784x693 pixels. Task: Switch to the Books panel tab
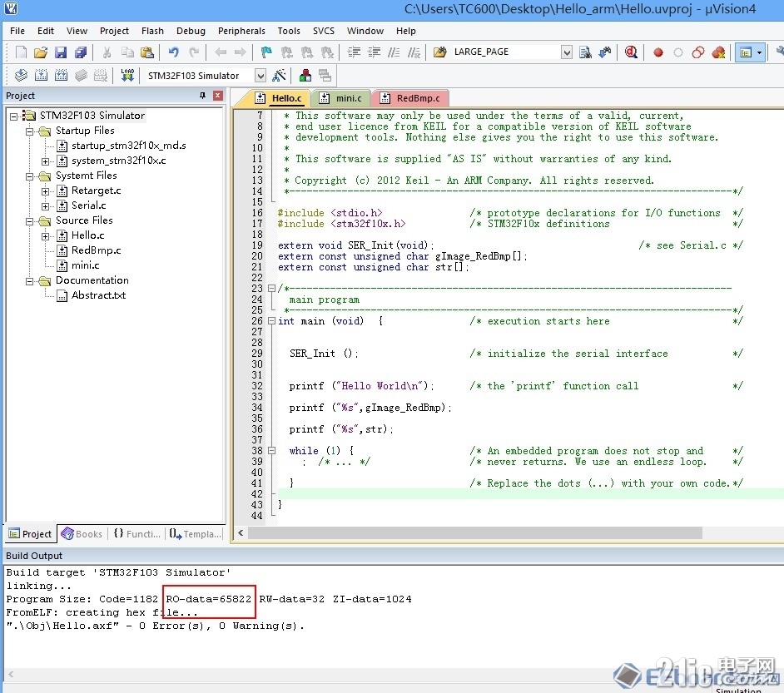(82, 533)
